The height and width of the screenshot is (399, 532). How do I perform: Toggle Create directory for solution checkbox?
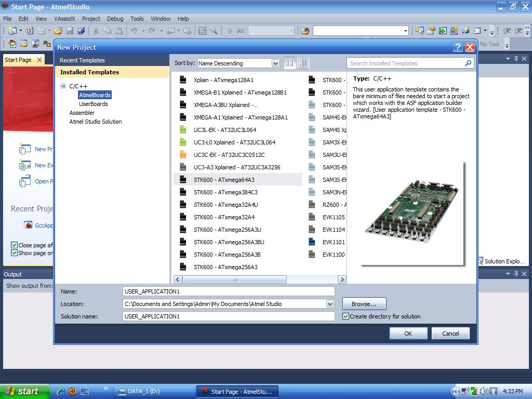346,316
